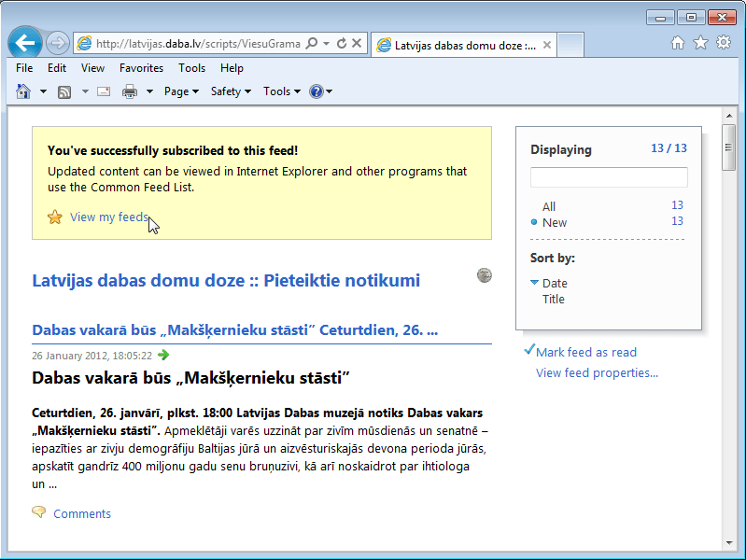Viewport: 746px width, 560px height.
Task: Sort feed items by Date
Action: [x=555, y=283]
